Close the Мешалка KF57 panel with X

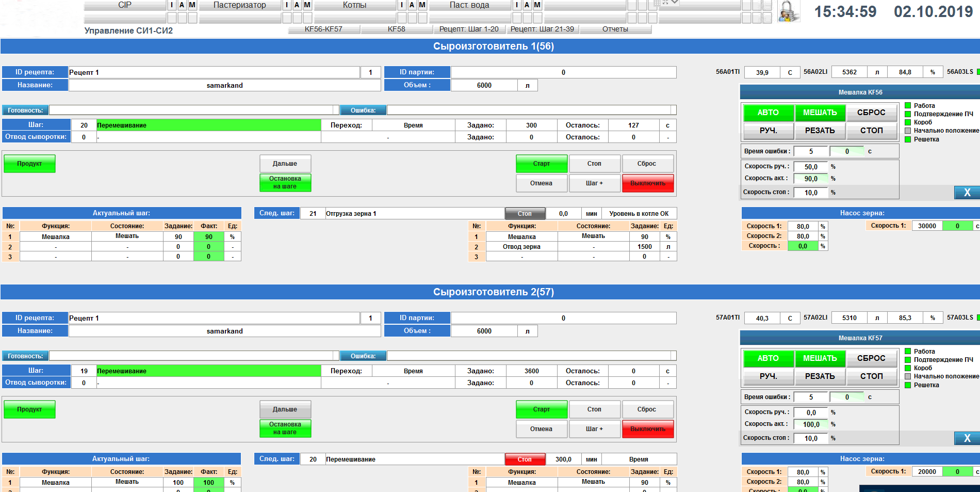(967, 438)
